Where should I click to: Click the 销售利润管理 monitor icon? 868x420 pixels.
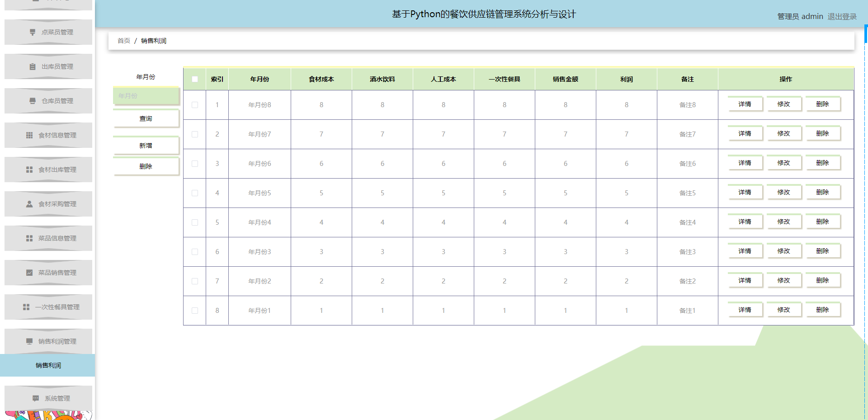(29, 341)
